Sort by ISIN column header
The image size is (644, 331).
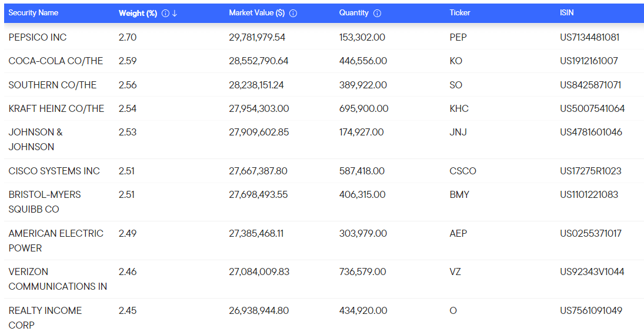pyautogui.click(x=567, y=13)
